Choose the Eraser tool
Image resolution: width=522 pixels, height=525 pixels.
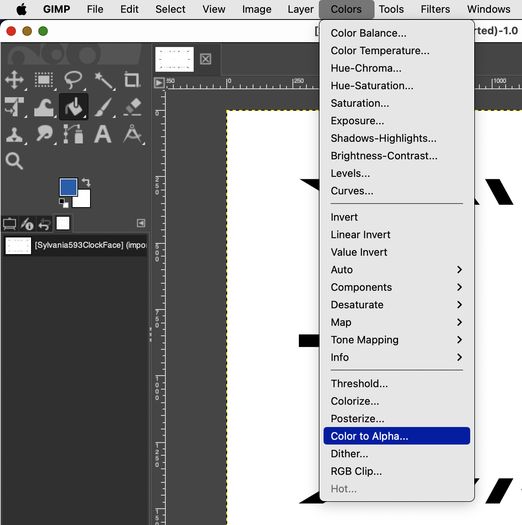coord(133,107)
